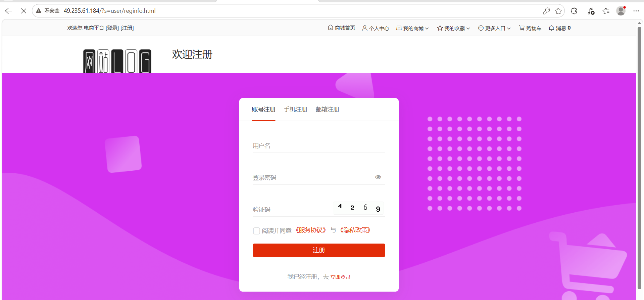
Task: Click the 立即登录 link
Action: point(340,277)
